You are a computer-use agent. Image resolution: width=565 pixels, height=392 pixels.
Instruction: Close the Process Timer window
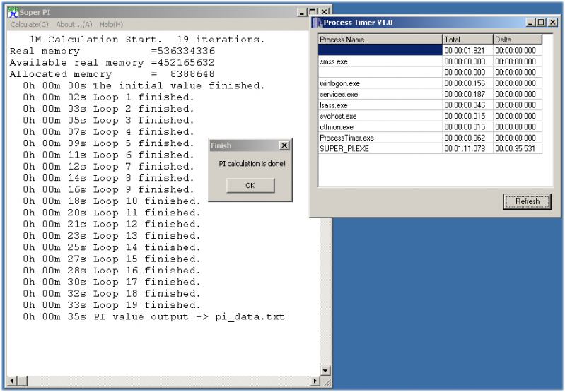pyautogui.click(x=553, y=23)
